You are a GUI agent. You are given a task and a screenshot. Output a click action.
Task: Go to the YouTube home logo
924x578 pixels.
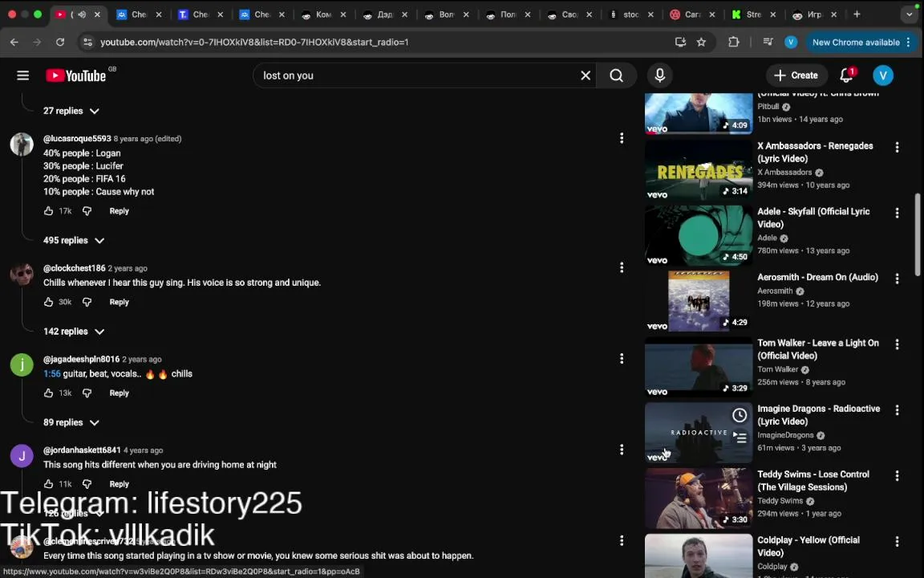(x=76, y=75)
